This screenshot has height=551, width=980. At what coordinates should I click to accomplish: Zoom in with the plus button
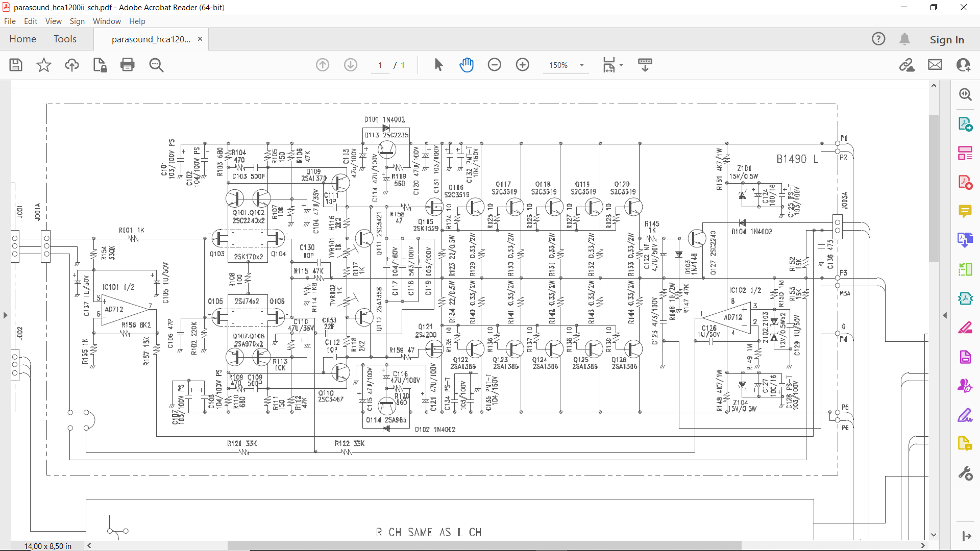tap(523, 65)
